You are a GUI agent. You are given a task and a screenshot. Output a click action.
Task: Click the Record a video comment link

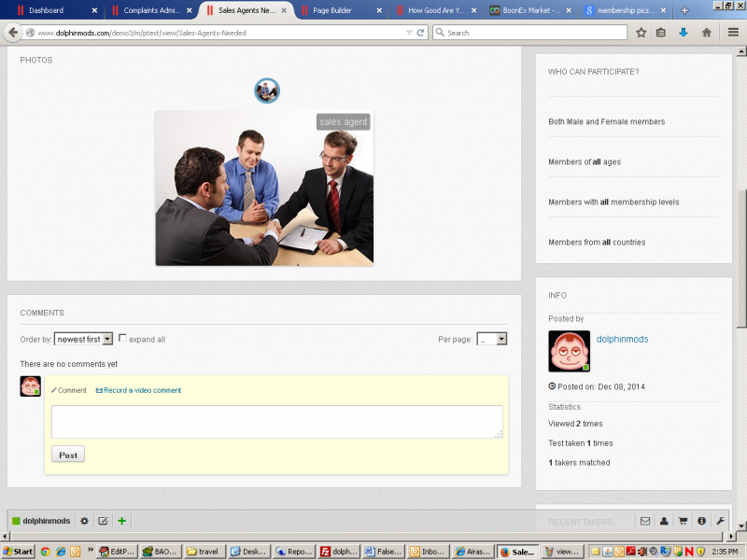point(138,390)
